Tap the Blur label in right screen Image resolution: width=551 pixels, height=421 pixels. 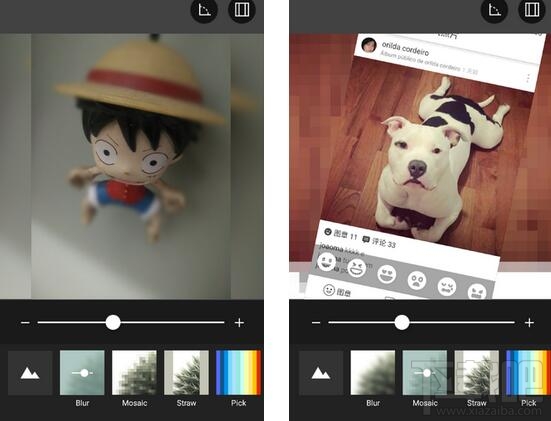[373, 403]
